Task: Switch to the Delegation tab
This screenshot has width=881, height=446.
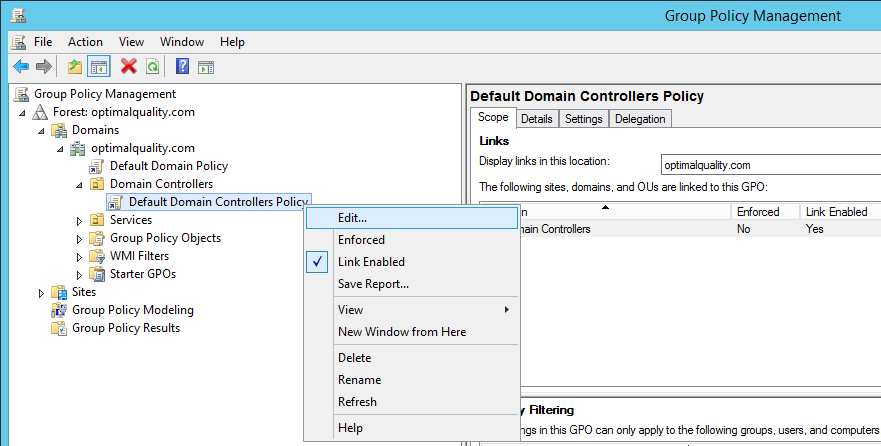Action: pyautogui.click(x=640, y=119)
